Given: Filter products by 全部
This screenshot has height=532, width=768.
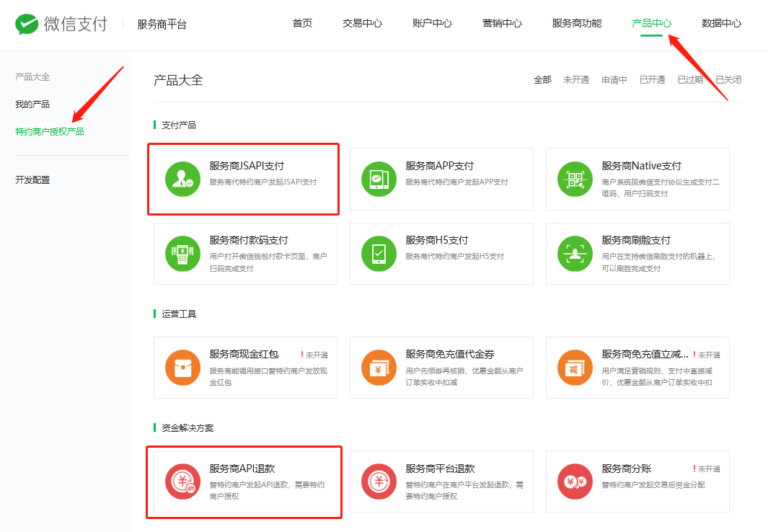Looking at the screenshot, I should 543,80.
